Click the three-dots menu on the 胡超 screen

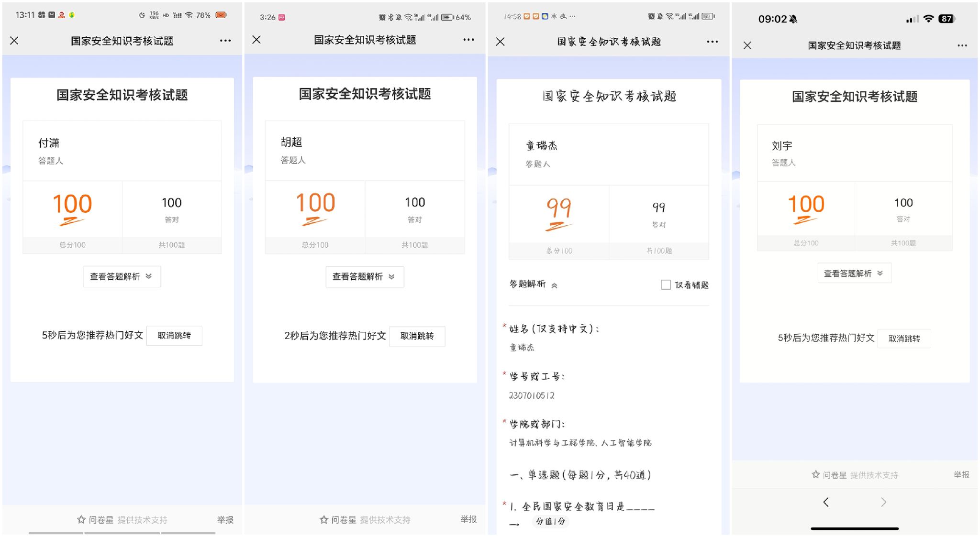tap(468, 40)
